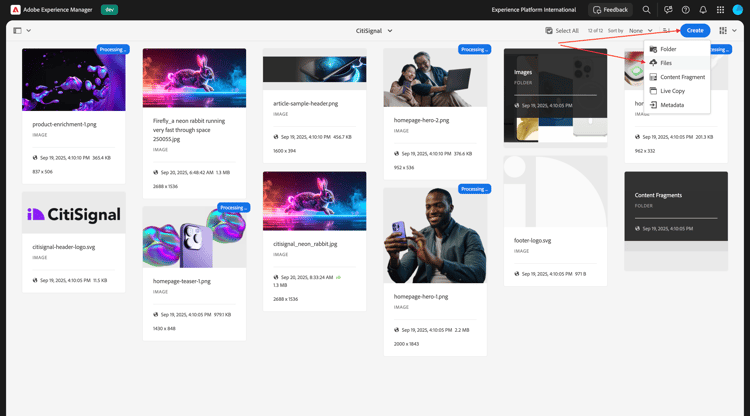Image resolution: width=750 pixels, height=416 pixels.
Task: Toggle the left rail panel icon
Action: tap(17, 31)
